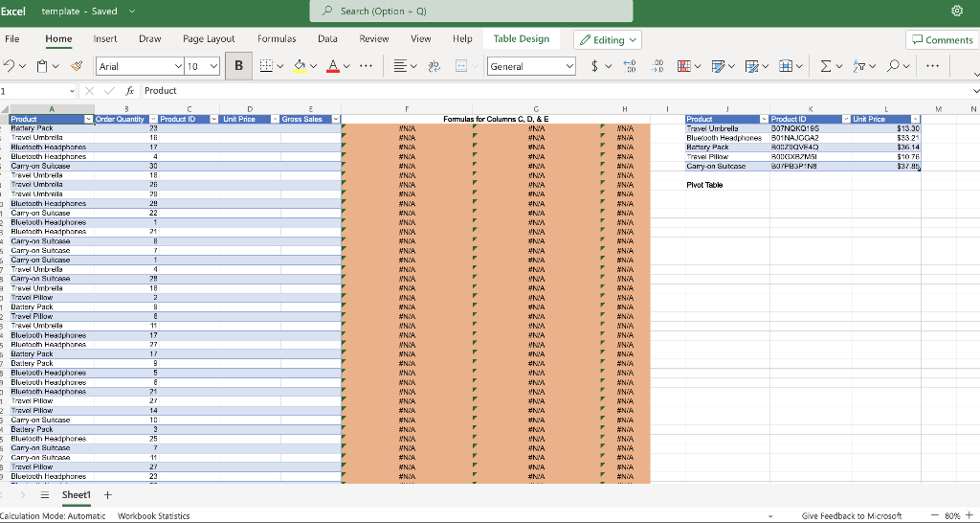
Task: Click the Wrap Text icon
Action: (433, 66)
